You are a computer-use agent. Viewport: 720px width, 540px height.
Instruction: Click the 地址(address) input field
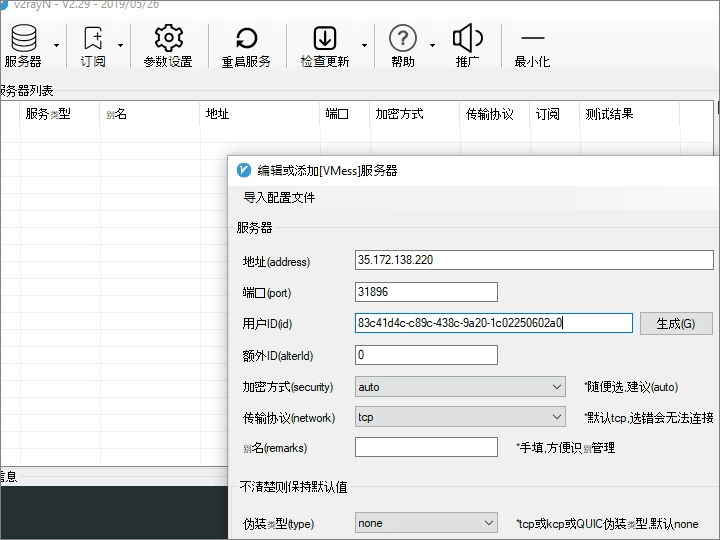(534, 260)
